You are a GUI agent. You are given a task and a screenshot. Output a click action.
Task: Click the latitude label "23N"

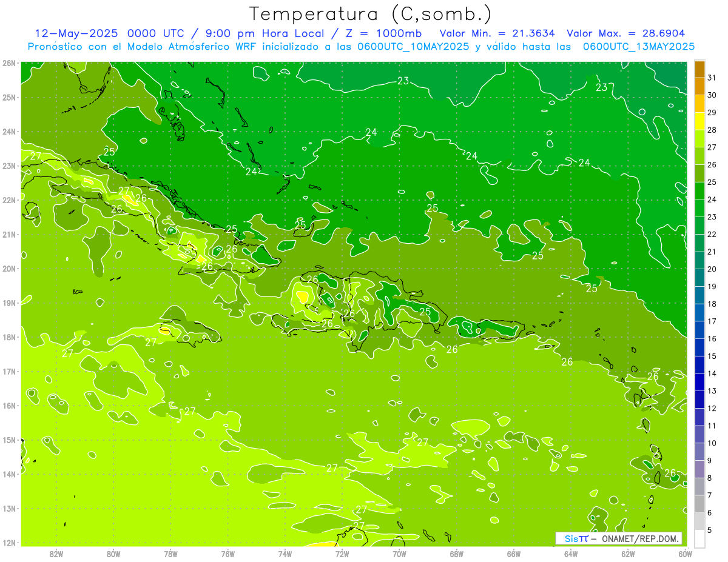[9, 166]
